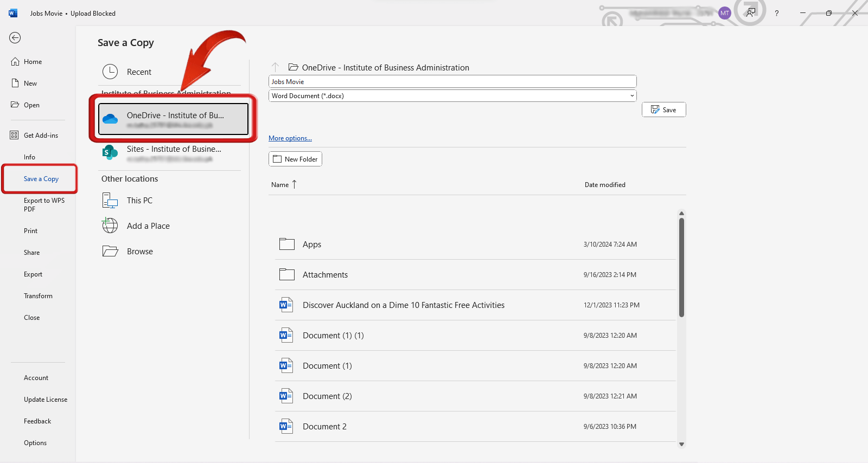Sort by Name ascending arrow

(295, 184)
